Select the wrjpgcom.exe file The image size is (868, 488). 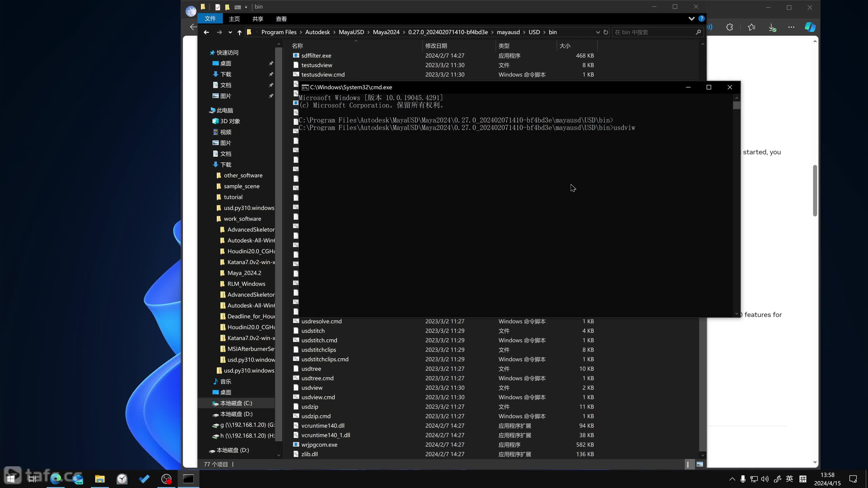coord(319,445)
